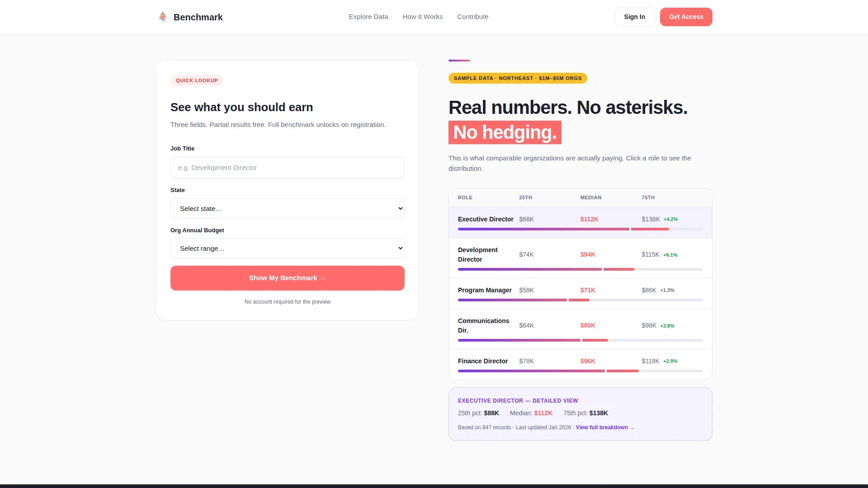
Task: Click the Program Manager median $71K value
Action: (588, 290)
